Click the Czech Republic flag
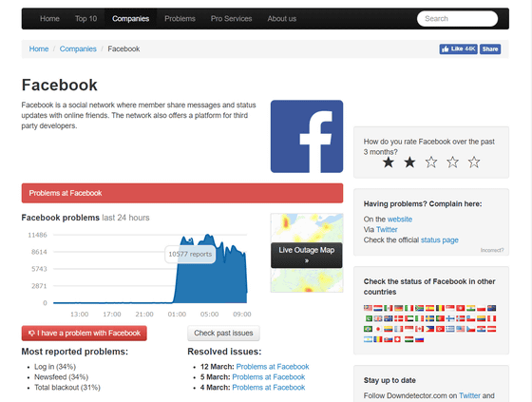The height and width of the screenshot is (402, 532). pyautogui.click(x=470, y=329)
